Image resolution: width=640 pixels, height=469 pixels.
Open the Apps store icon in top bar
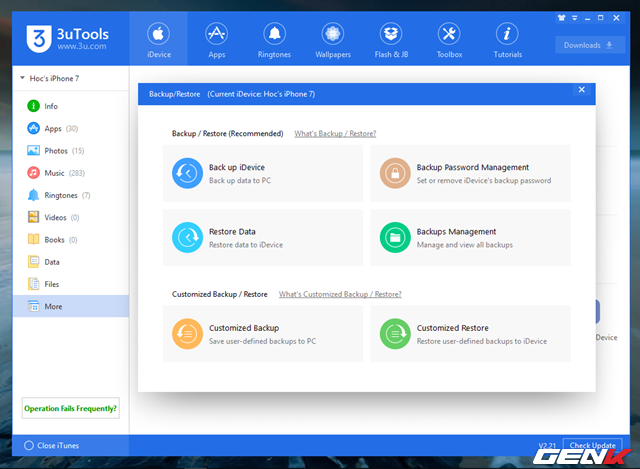[x=216, y=33]
